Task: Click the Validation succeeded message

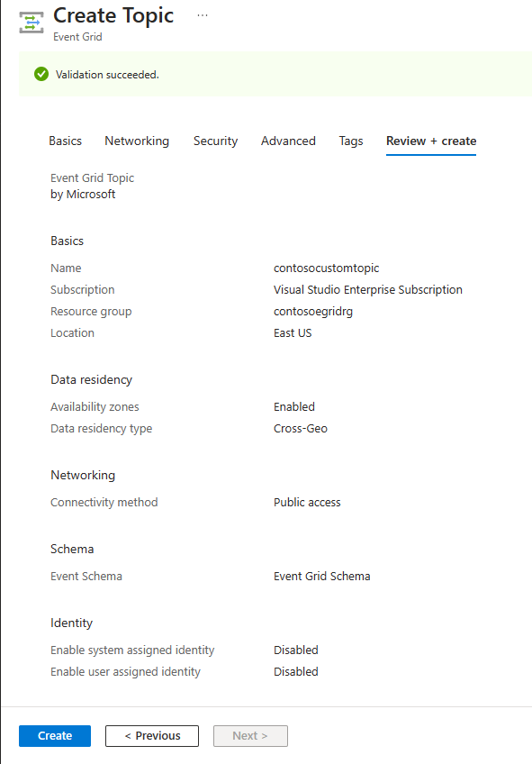Action: tap(107, 75)
